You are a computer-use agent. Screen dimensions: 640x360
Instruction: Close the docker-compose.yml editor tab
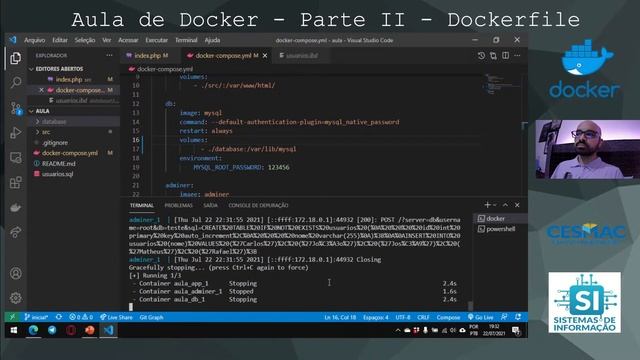[265, 56]
